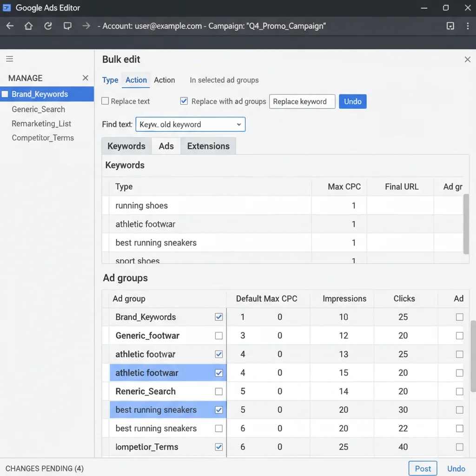The width and height of the screenshot is (476, 476).
Task: Close the Bulk edit panel
Action: pos(468,59)
